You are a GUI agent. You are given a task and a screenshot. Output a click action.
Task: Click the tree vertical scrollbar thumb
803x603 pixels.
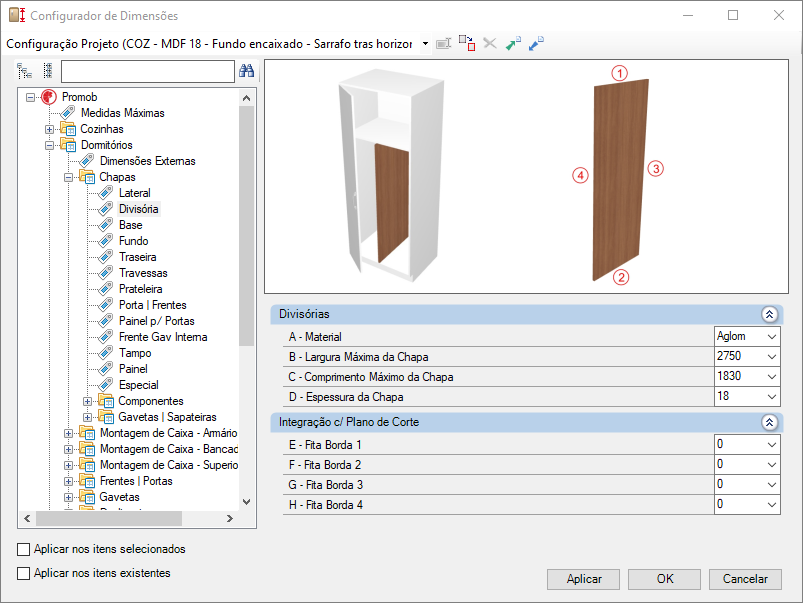click(x=246, y=226)
